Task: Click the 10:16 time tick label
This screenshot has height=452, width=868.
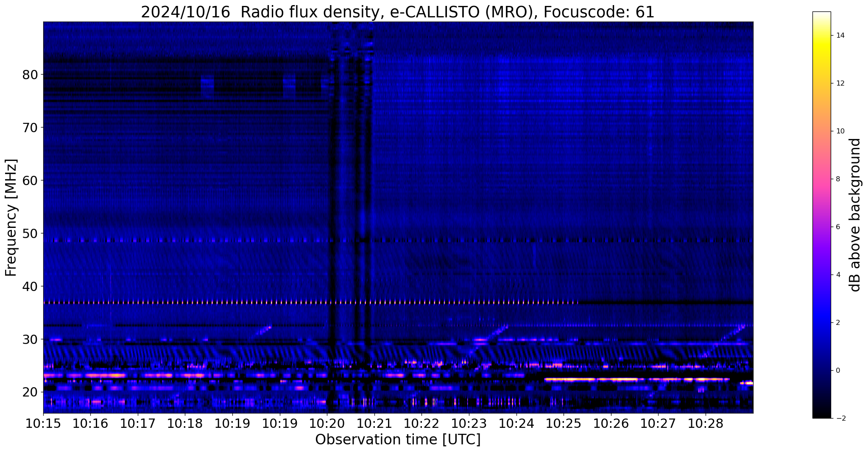Action: pos(90,424)
